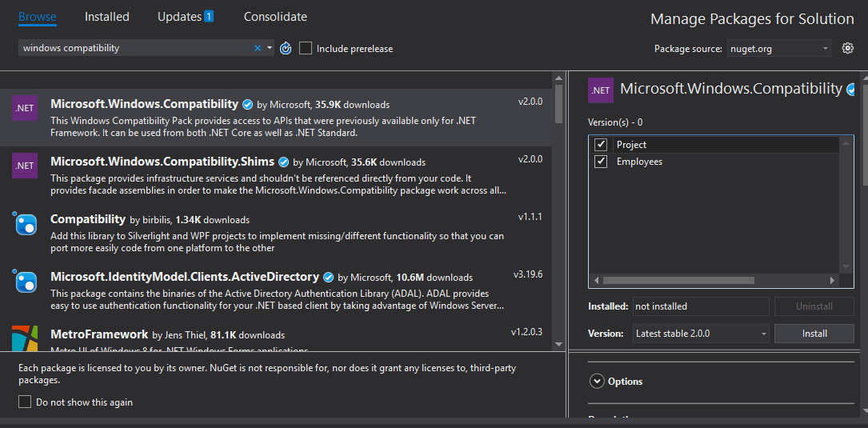Select Microsoft.Windows.Compatibility package title
The height and width of the screenshot is (428, 868).
145,103
